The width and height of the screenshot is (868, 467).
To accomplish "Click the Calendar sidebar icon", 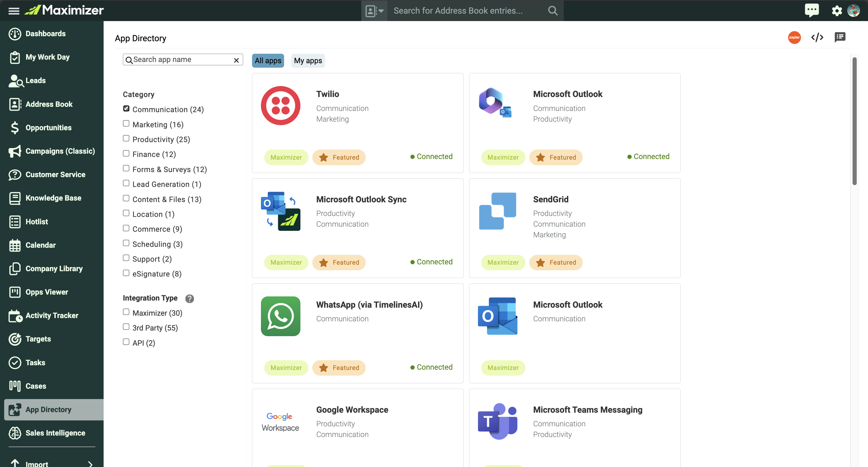I will (15, 245).
